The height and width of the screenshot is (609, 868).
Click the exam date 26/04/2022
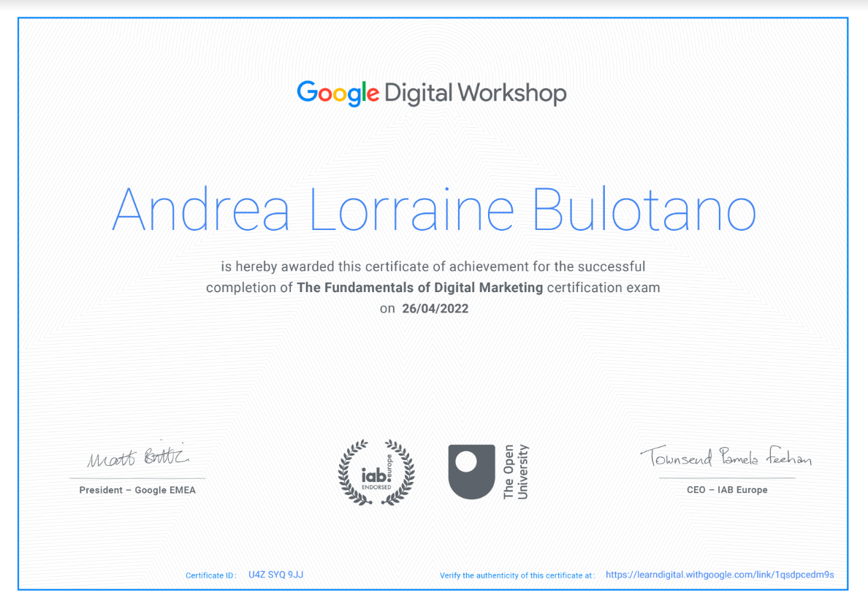pyautogui.click(x=435, y=308)
